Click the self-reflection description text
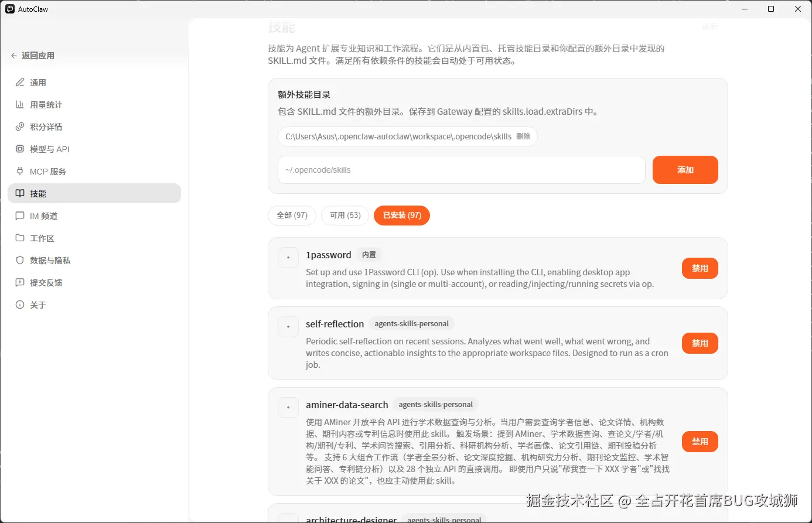This screenshot has height=523, width=812. tap(487, 353)
